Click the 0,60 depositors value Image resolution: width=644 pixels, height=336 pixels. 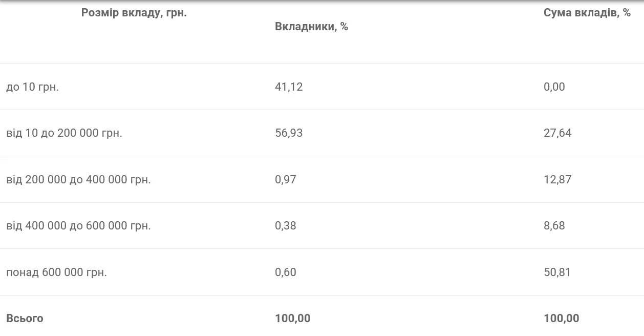tap(286, 272)
